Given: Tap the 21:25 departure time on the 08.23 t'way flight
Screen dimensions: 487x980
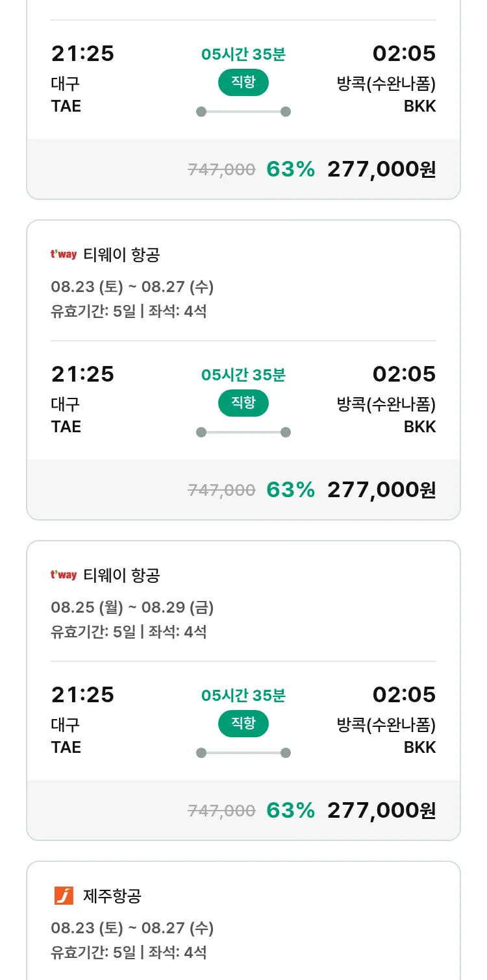Looking at the screenshot, I should (82, 374).
